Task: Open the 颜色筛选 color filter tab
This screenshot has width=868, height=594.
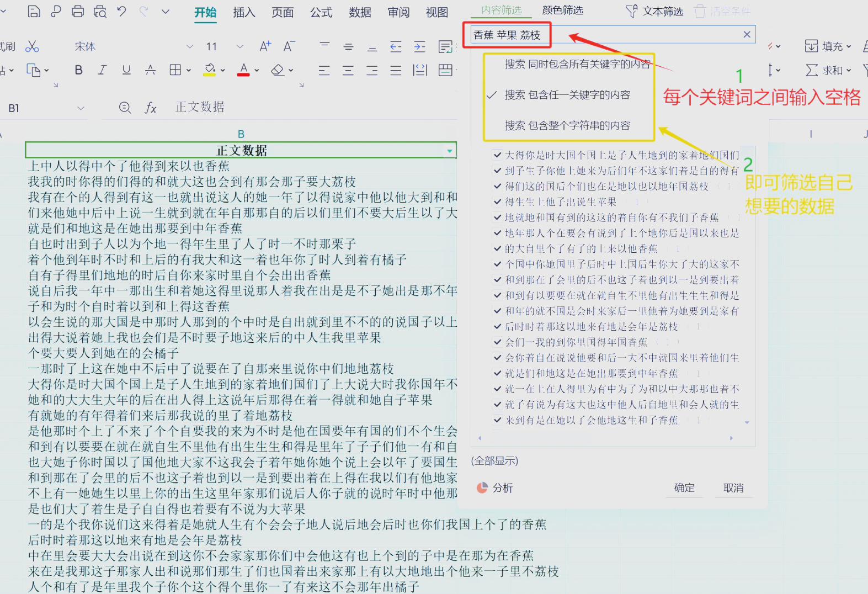Action: 562,10
